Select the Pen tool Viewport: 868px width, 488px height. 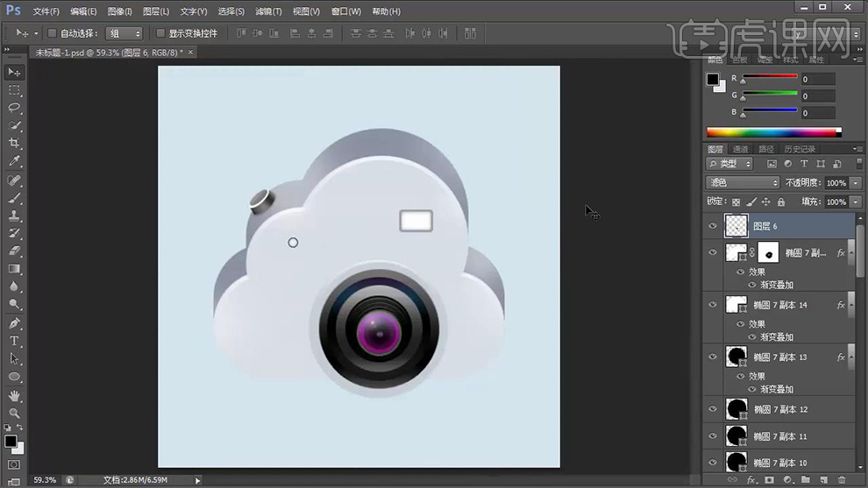pyautogui.click(x=14, y=323)
